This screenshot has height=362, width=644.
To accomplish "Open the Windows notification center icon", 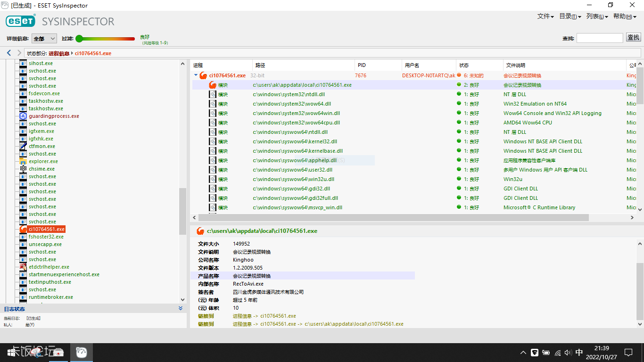I will 628,353.
